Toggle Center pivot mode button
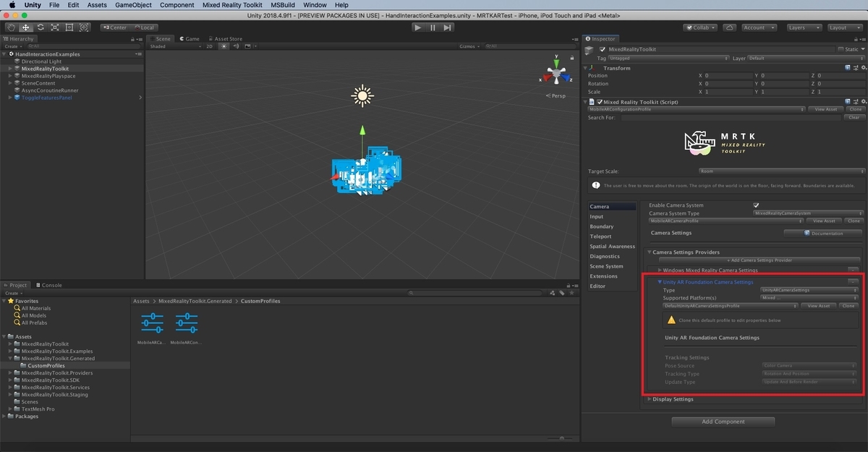This screenshot has width=868, height=452. [114, 27]
